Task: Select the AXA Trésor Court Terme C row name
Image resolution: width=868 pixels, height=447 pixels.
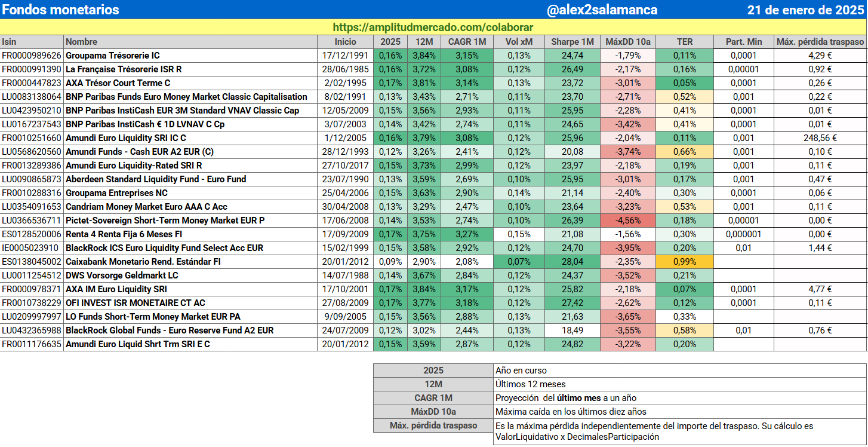Action: coord(118,83)
